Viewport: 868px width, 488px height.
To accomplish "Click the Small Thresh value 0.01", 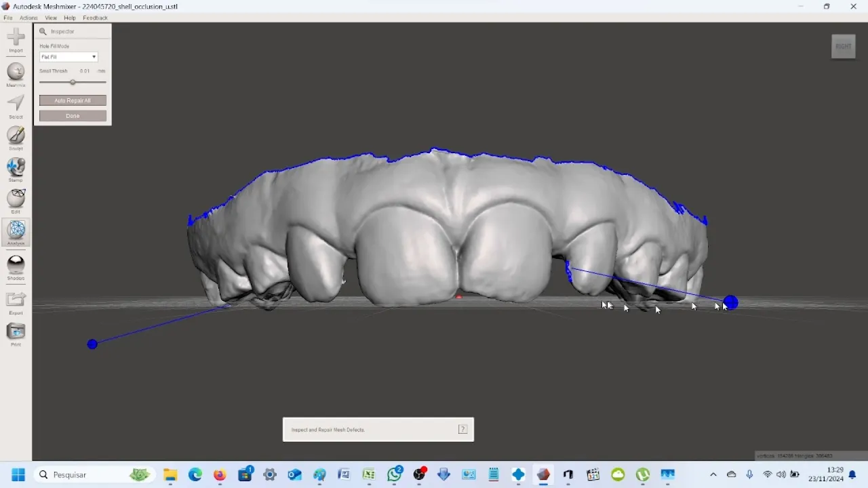I will [x=85, y=71].
